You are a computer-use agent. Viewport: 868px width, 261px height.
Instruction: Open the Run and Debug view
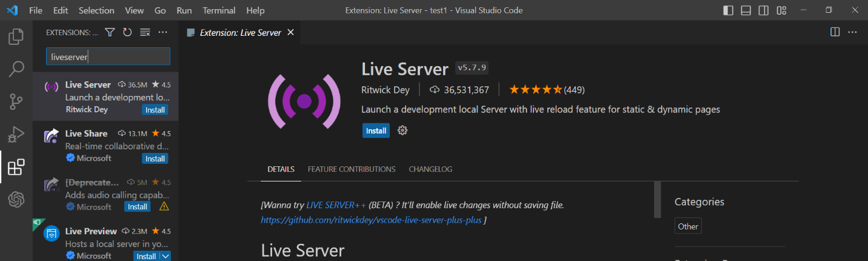click(x=16, y=134)
